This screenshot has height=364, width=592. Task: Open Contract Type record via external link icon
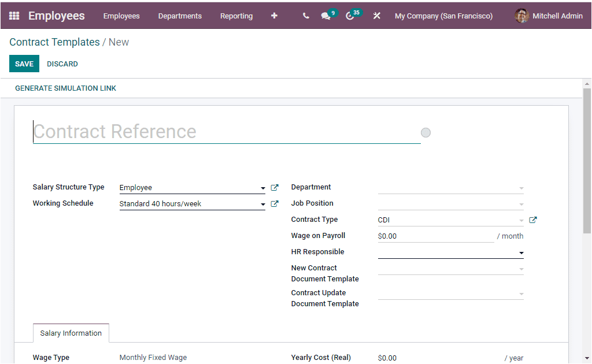tap(532, 220)
